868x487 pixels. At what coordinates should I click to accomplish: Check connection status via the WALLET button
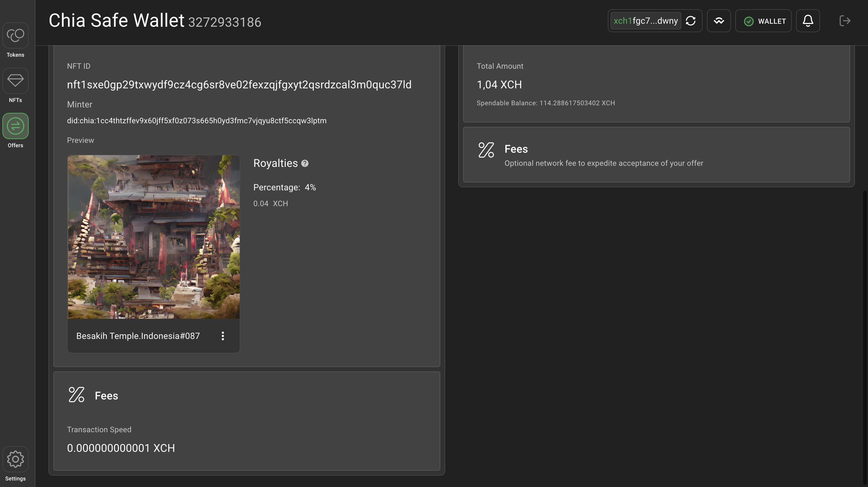(763, 20)
